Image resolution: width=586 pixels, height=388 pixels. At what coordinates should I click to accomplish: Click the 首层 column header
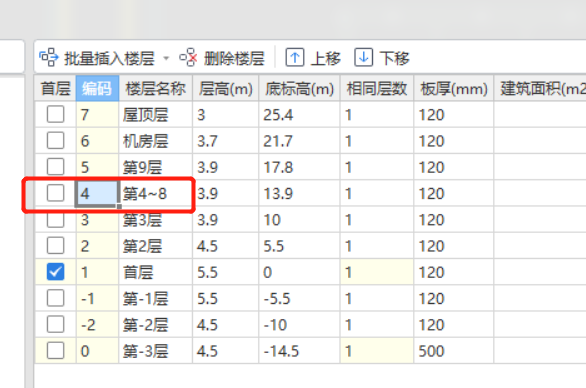(x=55, y=89)
